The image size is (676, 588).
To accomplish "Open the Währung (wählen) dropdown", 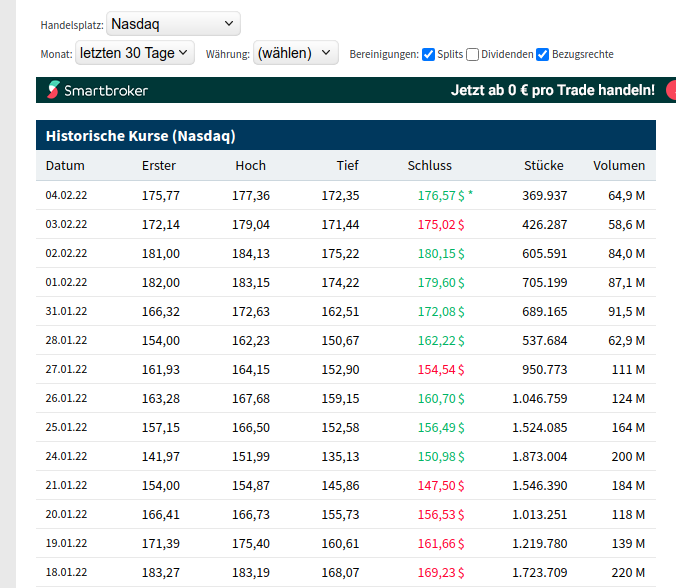I will click(296, 53).
